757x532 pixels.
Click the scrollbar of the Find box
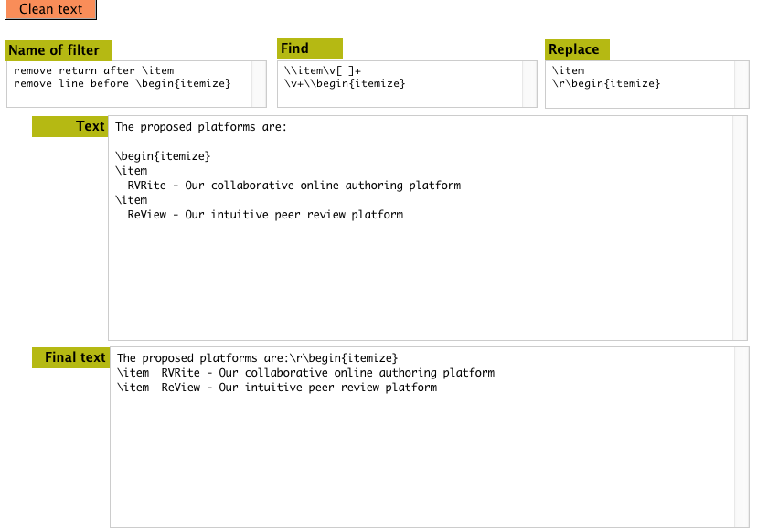529,84
